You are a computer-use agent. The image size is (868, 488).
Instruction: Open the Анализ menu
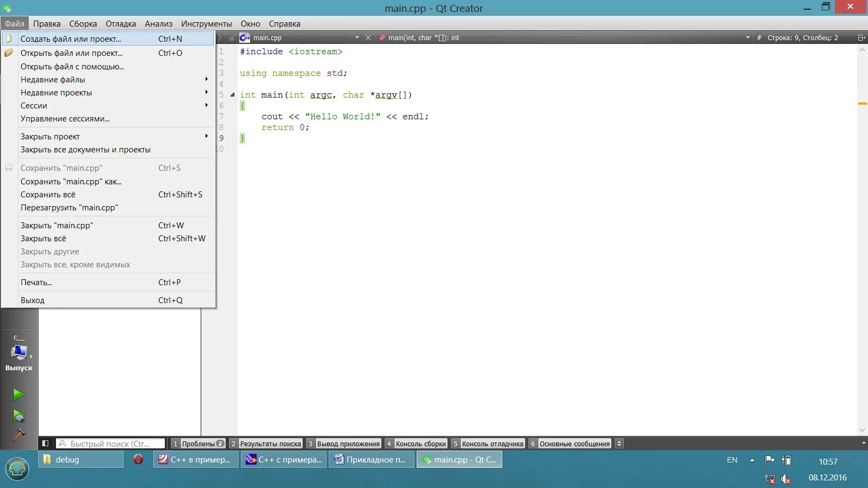click(158, 23)
